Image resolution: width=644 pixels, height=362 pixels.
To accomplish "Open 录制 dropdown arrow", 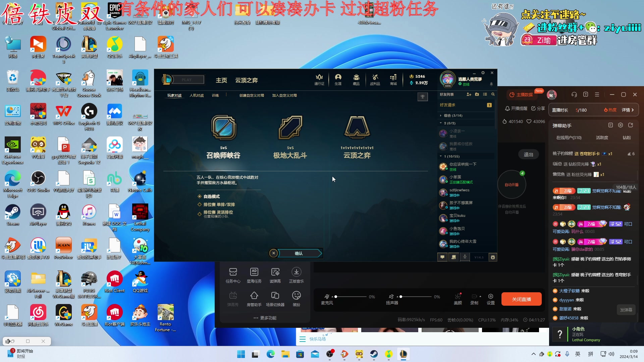I will pyautogui.click(x=480, y=297).
